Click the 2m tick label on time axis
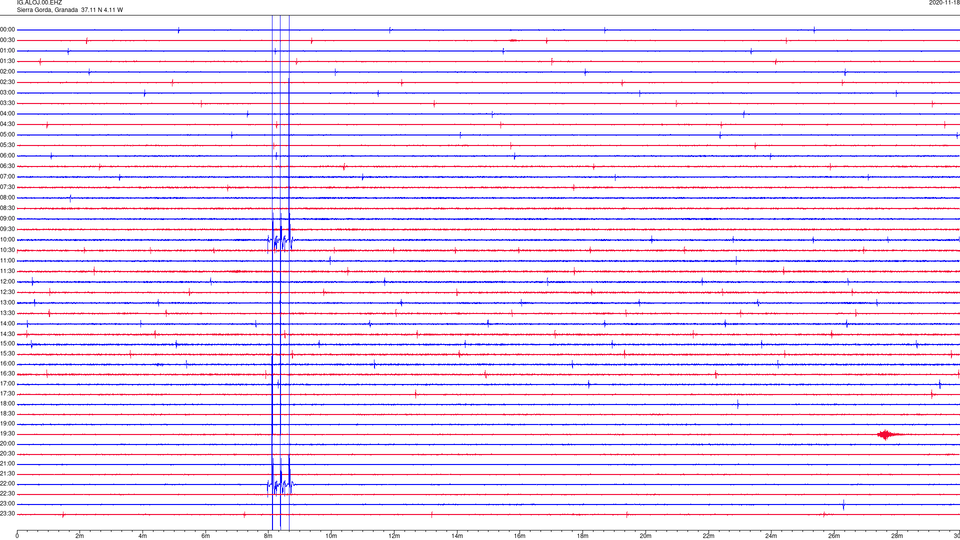 (80, 536)
